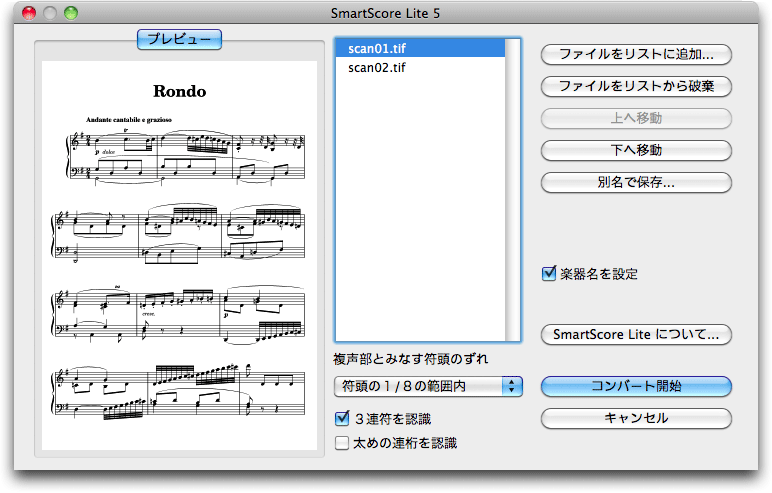Screen dimensions: 772x493
Task: Click the プレビュー button
Action: point(179,39)
